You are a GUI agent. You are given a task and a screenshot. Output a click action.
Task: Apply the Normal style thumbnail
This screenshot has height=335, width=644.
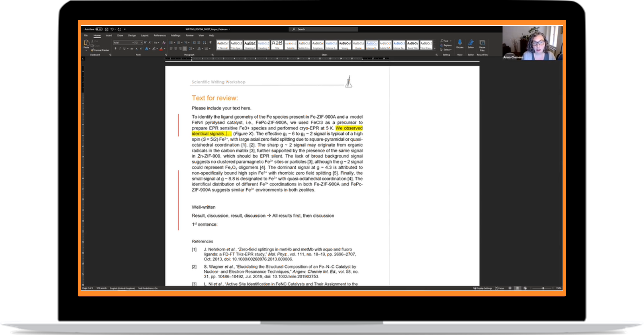coord(223,45)
